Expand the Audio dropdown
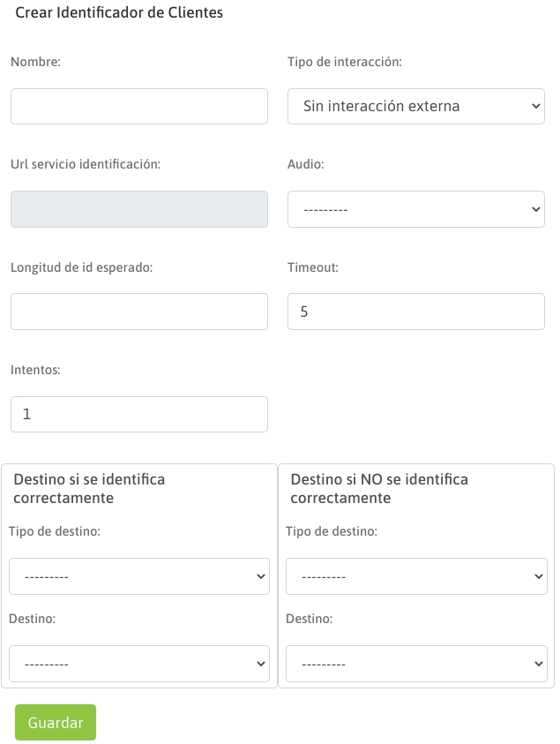 (x=415, y=209)
